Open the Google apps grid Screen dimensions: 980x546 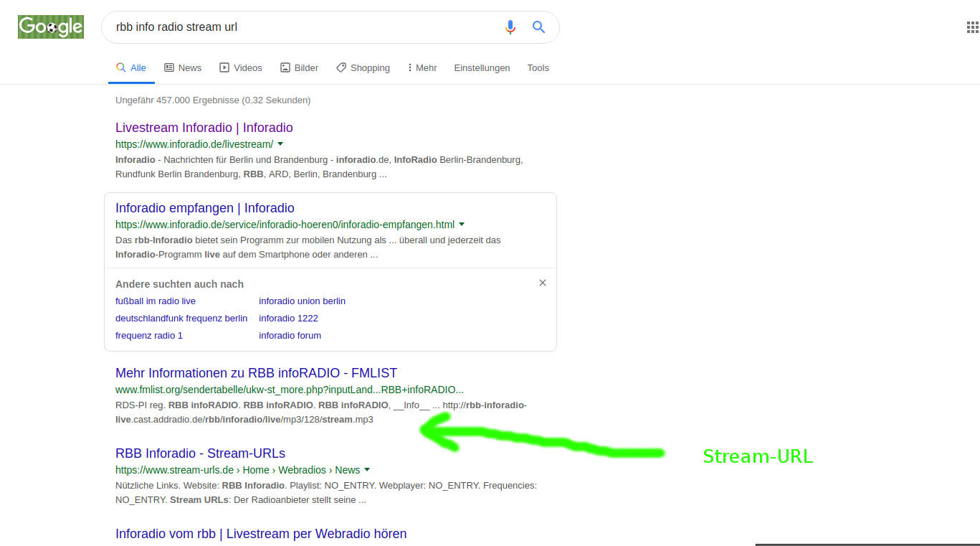click(x=972, y=27)
